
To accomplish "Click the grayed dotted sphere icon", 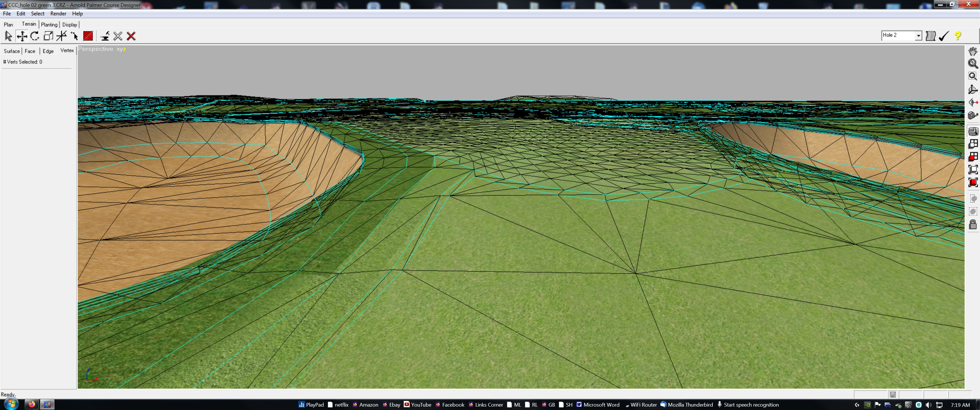I will (x=973, y=212).
